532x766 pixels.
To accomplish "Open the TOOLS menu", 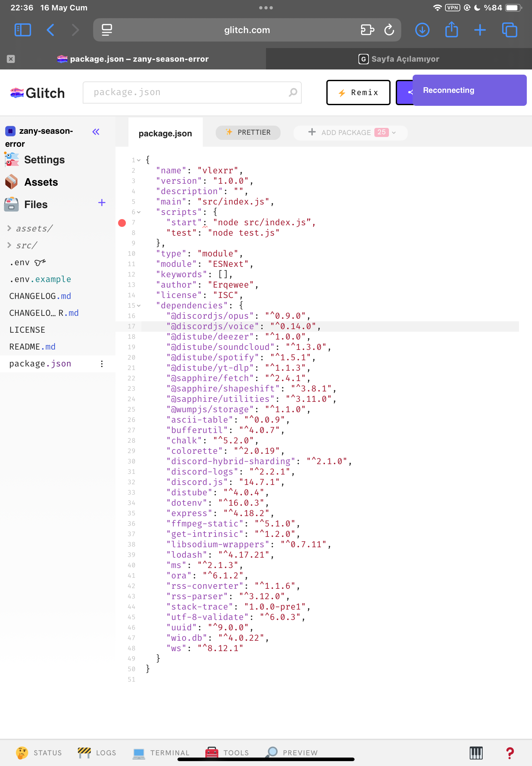I will coord(227,753).
